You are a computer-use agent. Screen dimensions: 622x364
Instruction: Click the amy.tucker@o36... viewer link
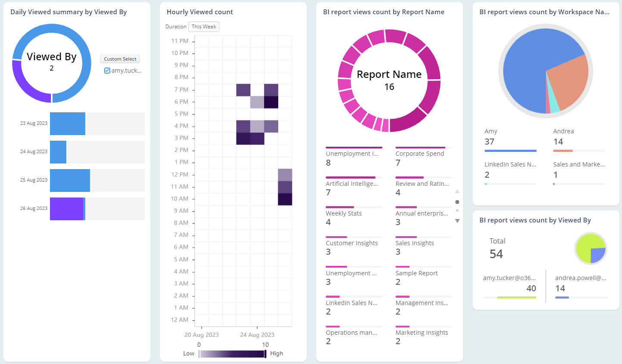pos(510,278)
